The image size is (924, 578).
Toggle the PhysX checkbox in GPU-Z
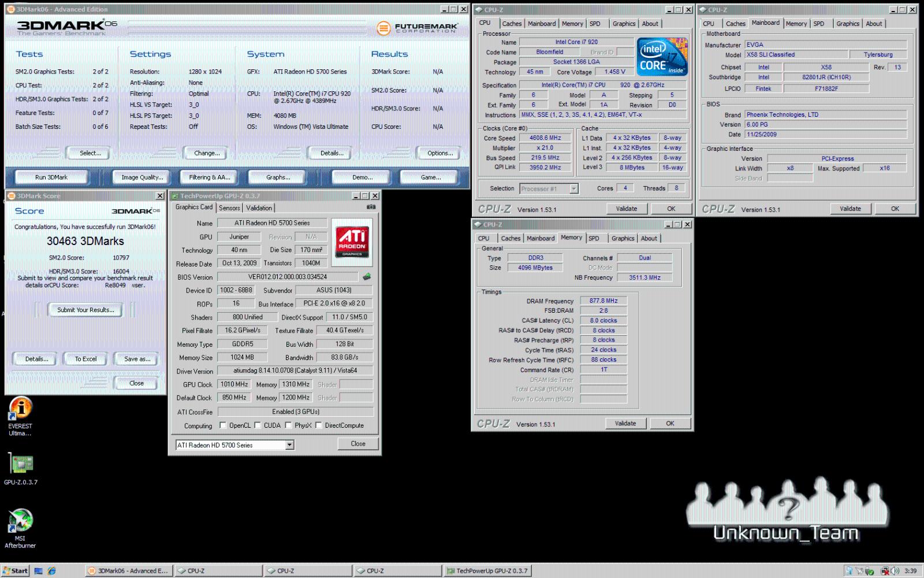coord(288,425)
